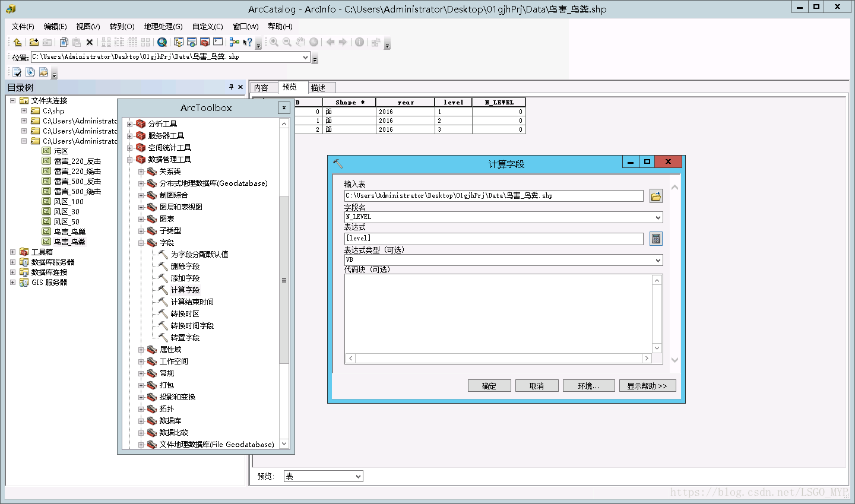This screenshot has width=855, height=504.
Task: Select the Identify info tool
Action: click(359, 42)
